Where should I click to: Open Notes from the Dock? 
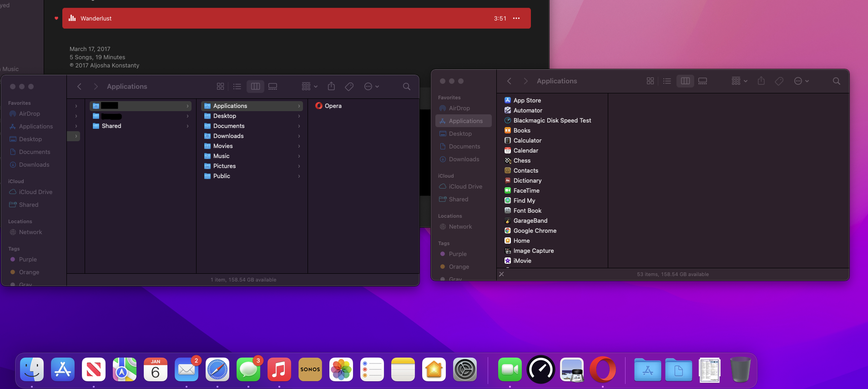tap(403, 369)
